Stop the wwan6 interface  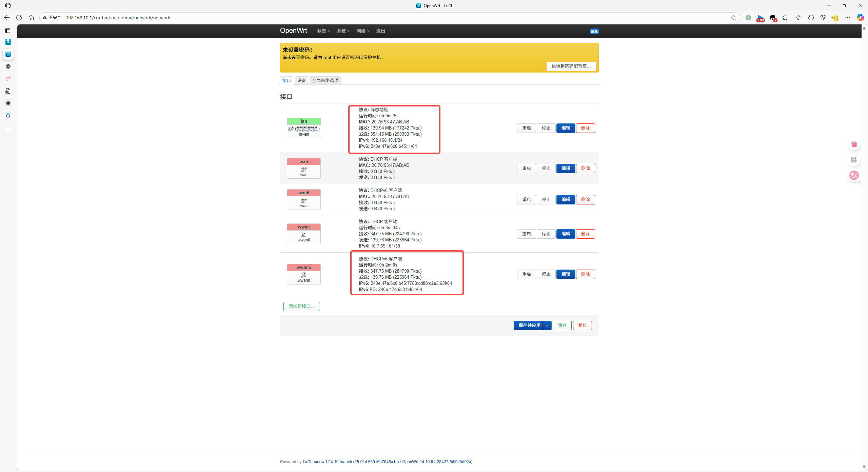(x=546, y=274)
